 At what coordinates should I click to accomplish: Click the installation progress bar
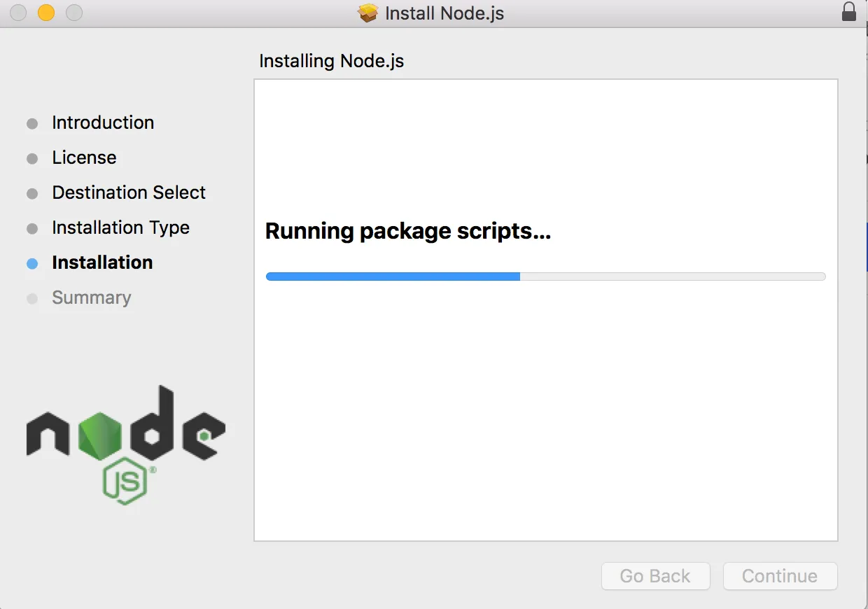pos(546,276)
